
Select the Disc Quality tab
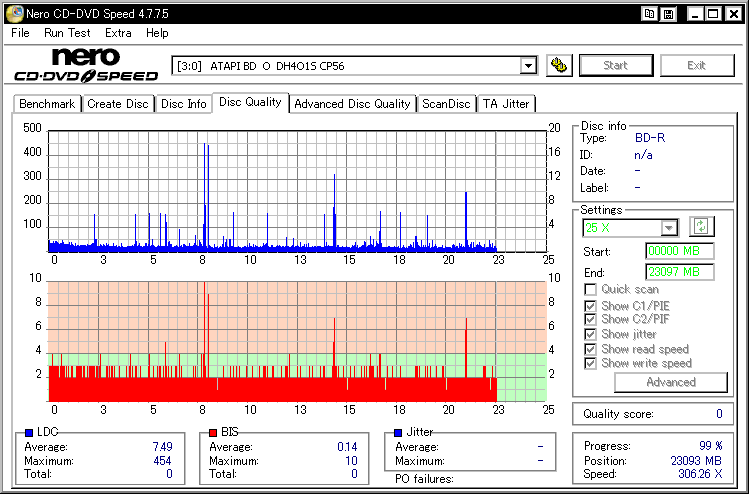click(250, 102)
